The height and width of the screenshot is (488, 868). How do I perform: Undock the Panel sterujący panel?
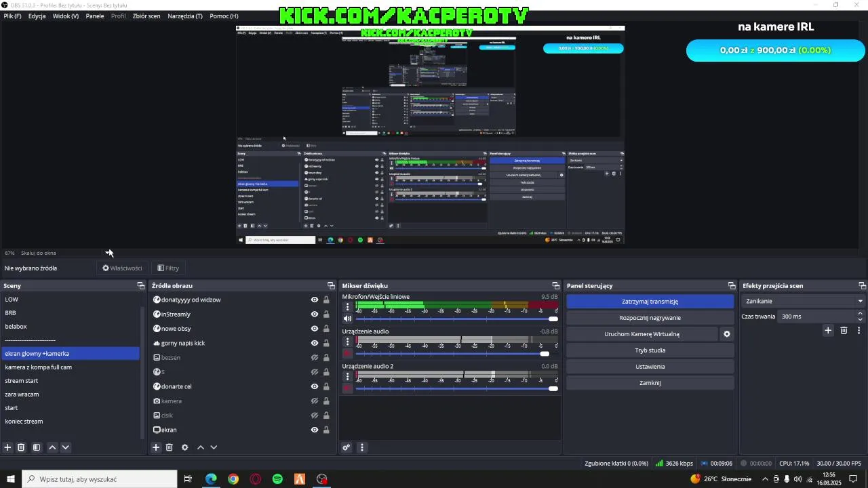(732, 286)
